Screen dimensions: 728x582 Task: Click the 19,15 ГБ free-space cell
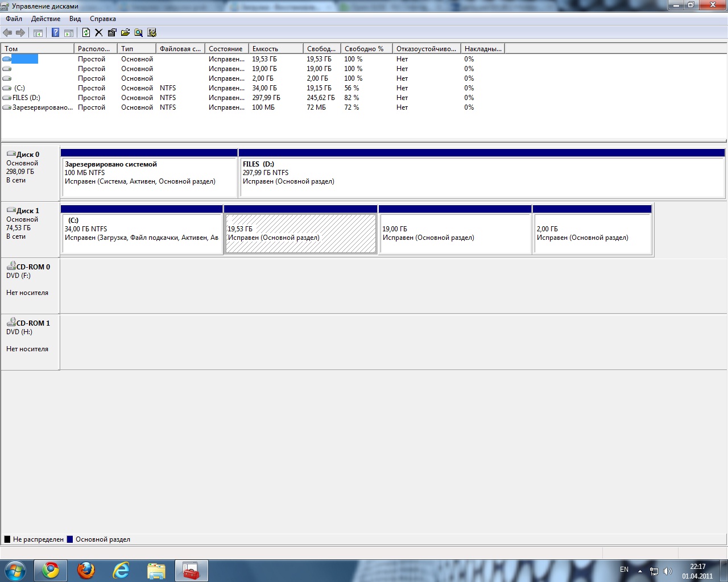click(x=319, y=88)
